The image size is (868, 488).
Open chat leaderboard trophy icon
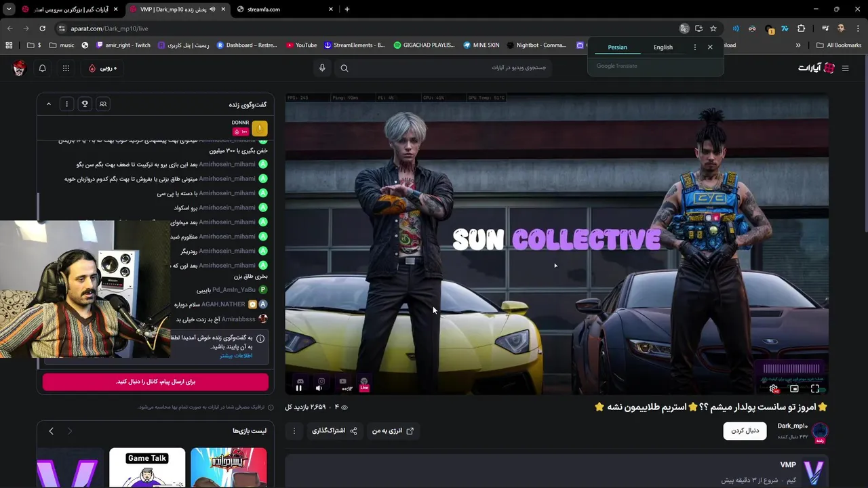[85, 104]
